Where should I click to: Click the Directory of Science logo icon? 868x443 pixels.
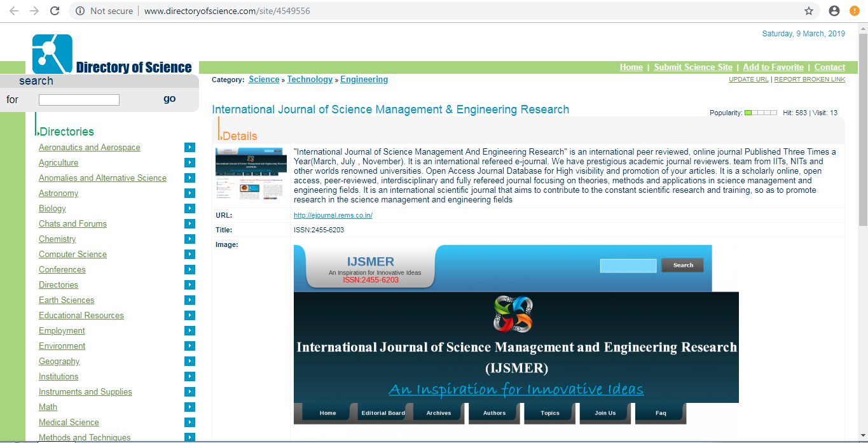(x=52, y=54)
